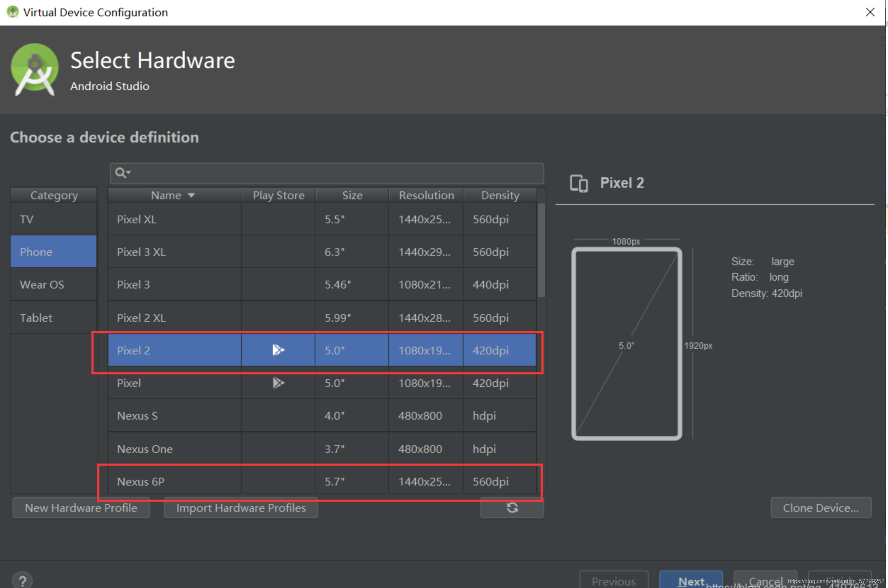Image resolution: width=888 pixels, height=588 pixels.
Task: Select the Pixel 3 XL device row
Action: tap(322, 252)
